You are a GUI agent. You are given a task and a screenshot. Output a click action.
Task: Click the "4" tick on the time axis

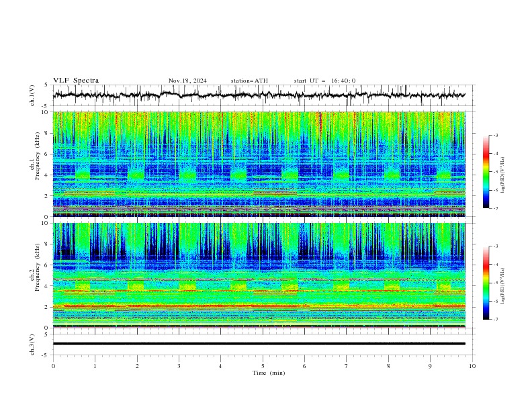tap(220, 366)
